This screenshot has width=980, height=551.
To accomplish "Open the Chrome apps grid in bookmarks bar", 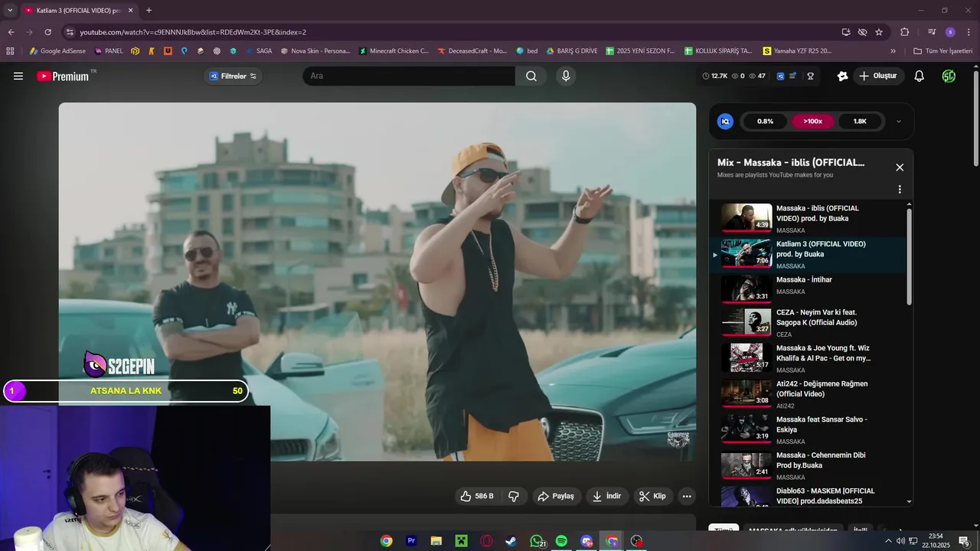I will tap(10, 51).
